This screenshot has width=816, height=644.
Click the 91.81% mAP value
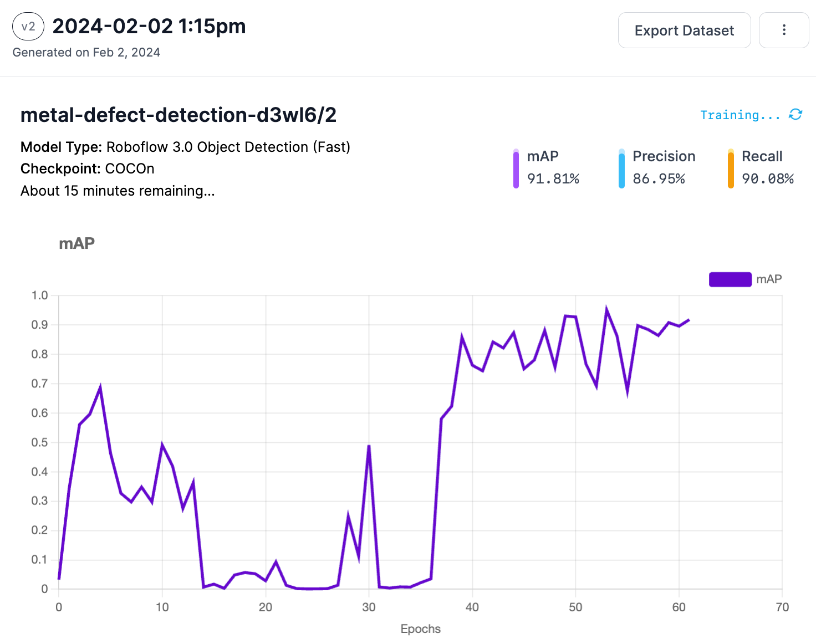click(553, 178)
